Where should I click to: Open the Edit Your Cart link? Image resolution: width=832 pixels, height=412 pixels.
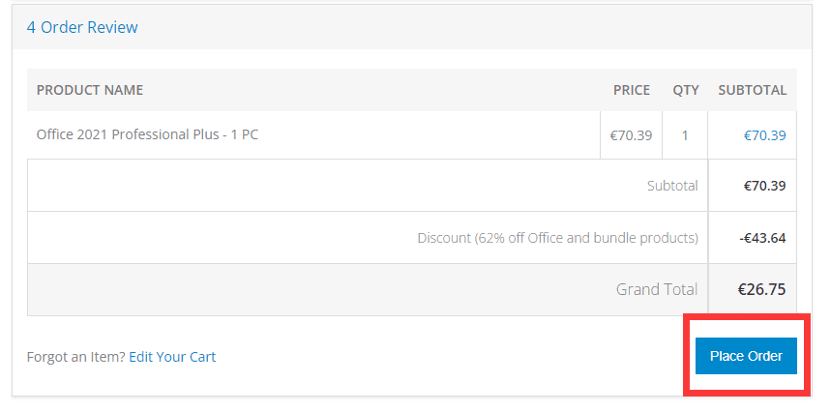(172, 357)
